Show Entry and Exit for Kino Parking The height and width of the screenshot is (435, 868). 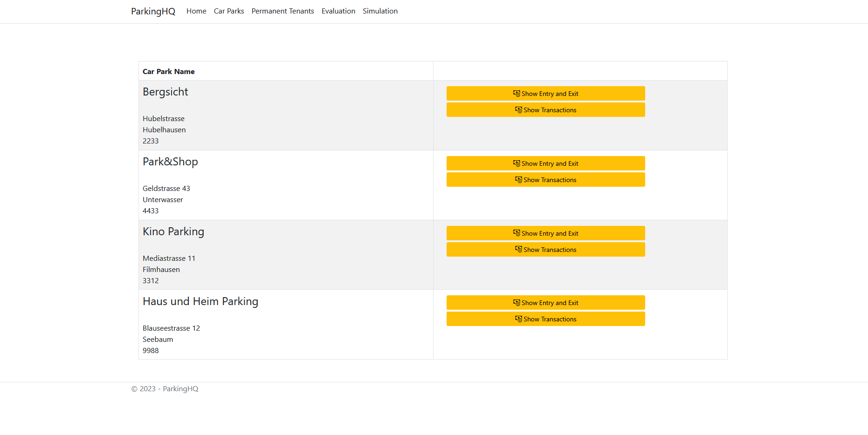[546, 233]
